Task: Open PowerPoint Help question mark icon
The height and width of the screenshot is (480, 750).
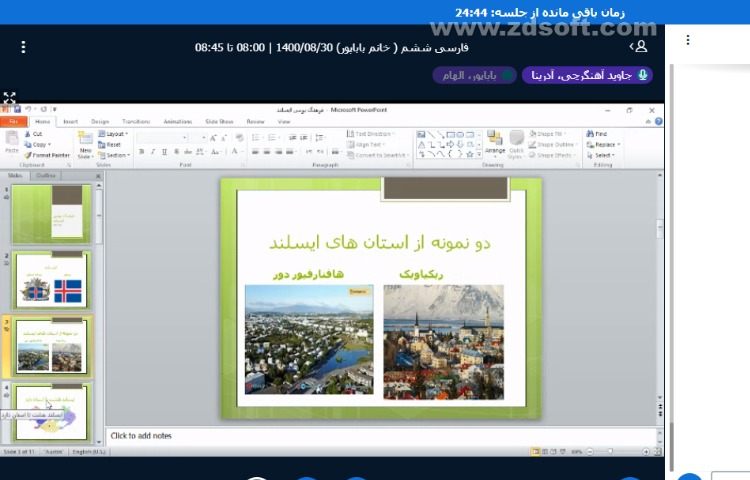Action: pos(659,122)
